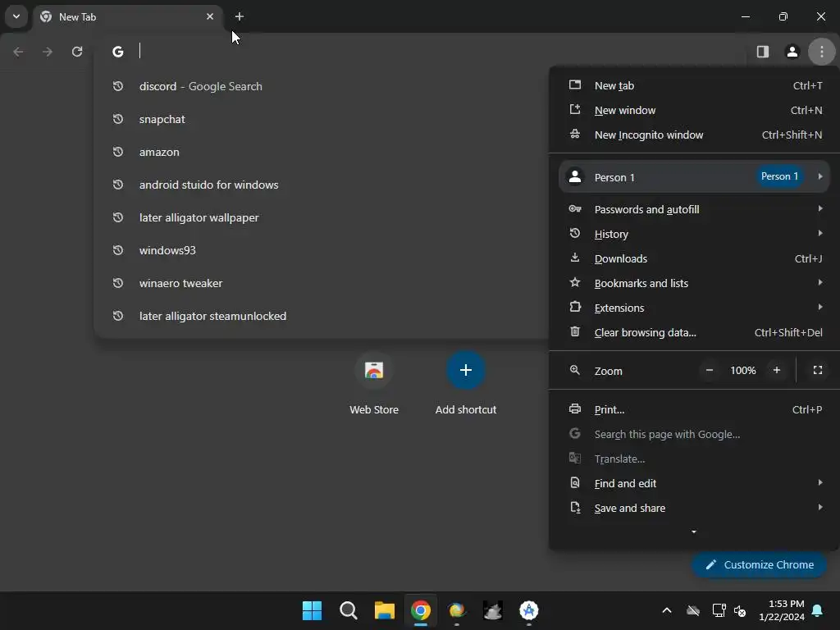The height and width of the screenshot is (630, 840).
Task: Click the taskbar network display icon
Action: point(719,610)
